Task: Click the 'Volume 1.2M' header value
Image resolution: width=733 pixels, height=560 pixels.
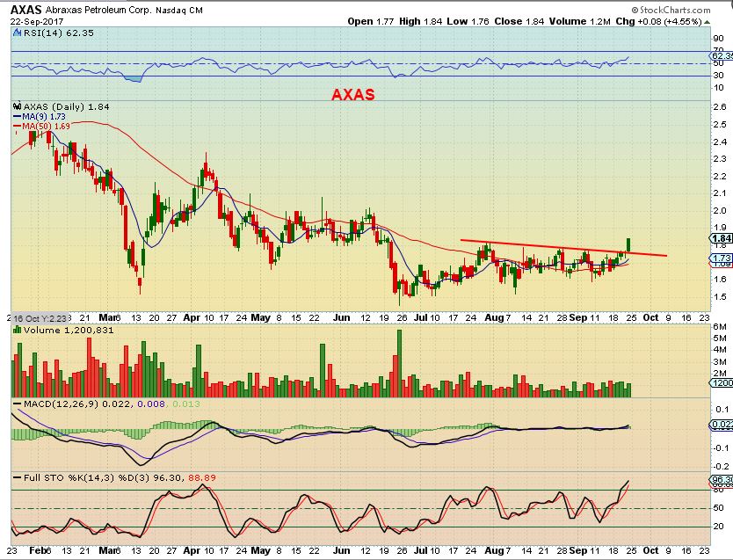Action: coord(580,21)
